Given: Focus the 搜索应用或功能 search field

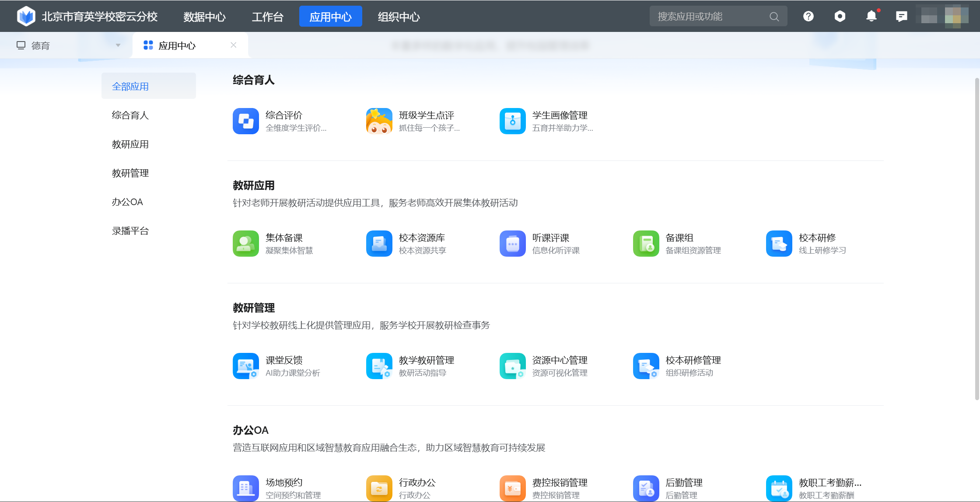Looking at the screenshot, I should tap(718, 16).
